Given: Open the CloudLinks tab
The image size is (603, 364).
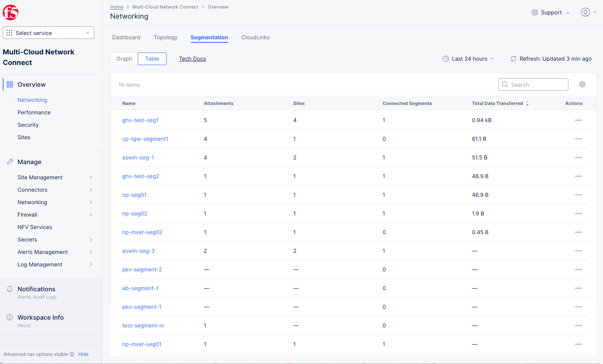Looking at the screenshot, I should pyautogui.click(x=255, y=37).
